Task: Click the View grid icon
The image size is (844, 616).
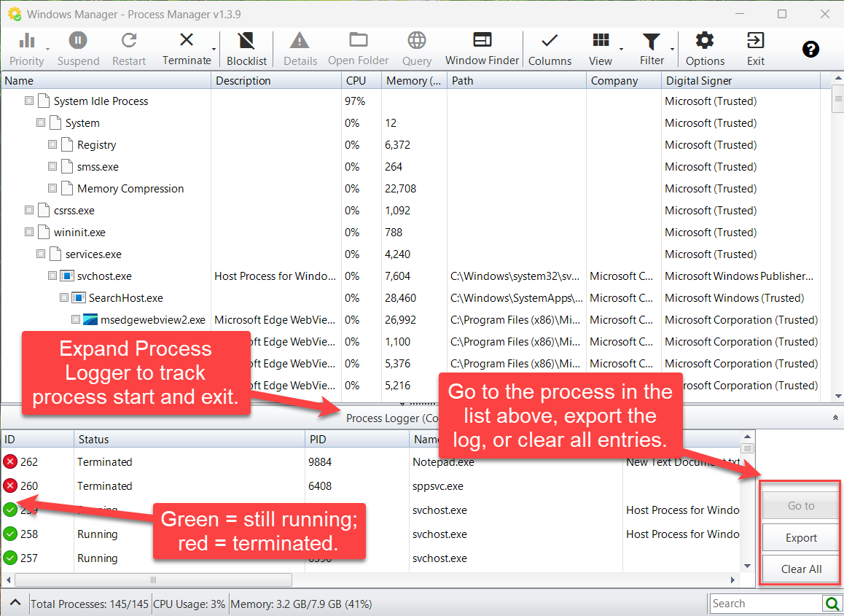Action: click(600, 40)
